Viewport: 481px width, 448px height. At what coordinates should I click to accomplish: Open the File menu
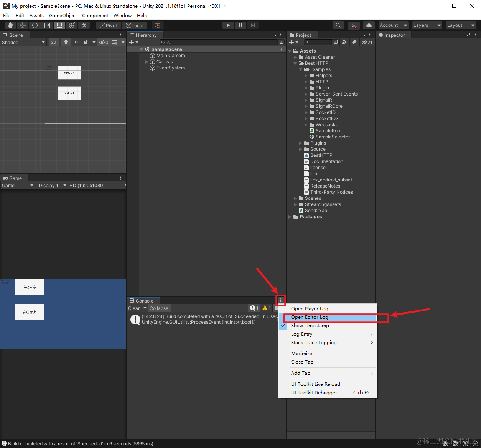coord(7,16)
